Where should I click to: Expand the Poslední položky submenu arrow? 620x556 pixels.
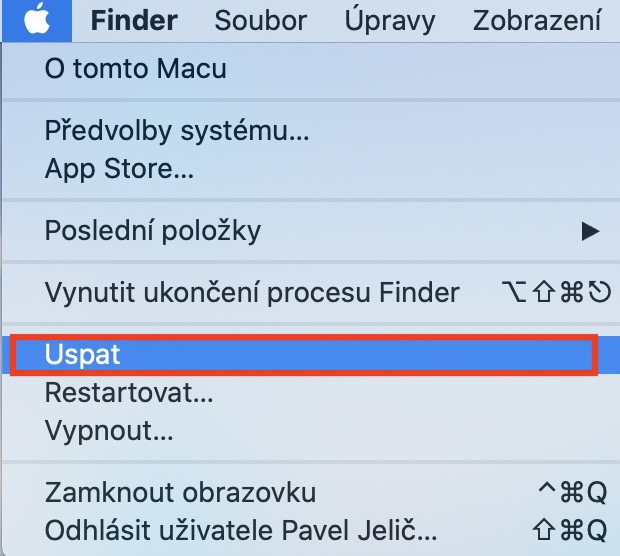pos(590,231)
